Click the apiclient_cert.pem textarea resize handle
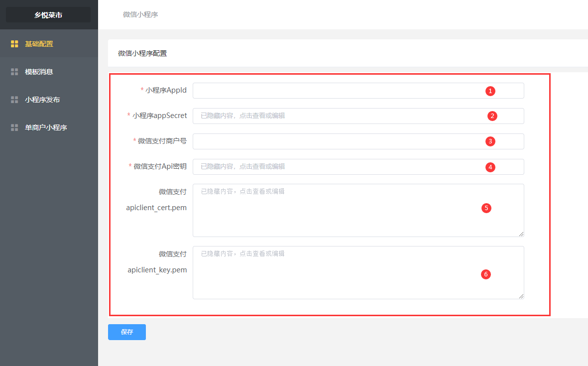 pyautogui.click(x=521, y=234)
